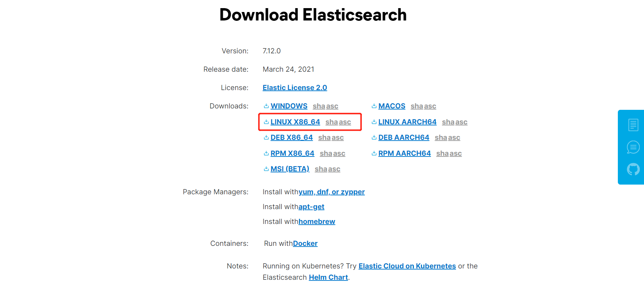Open the homebrew install instructions

pos(317,221)
